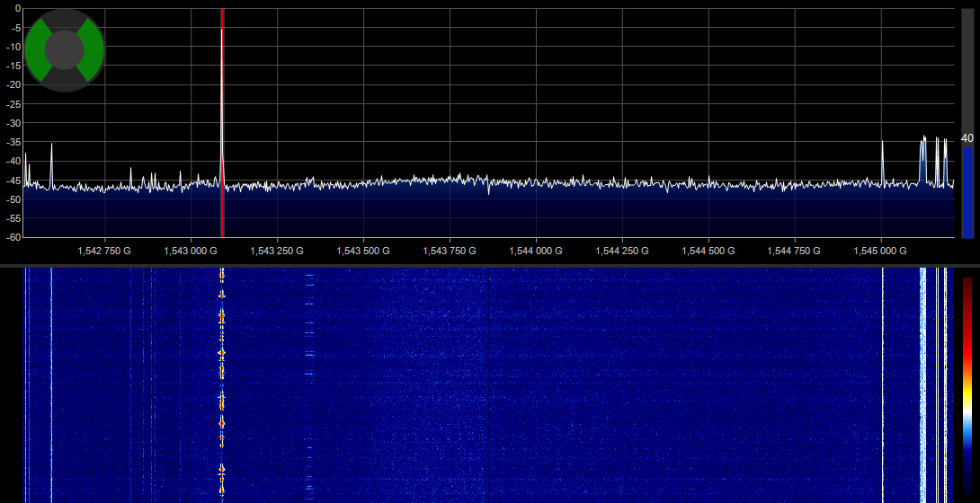The height and width of the screenshot is (503, 980).
Task: Click the waterfall color gradient bar
Action: coord(967,385)
